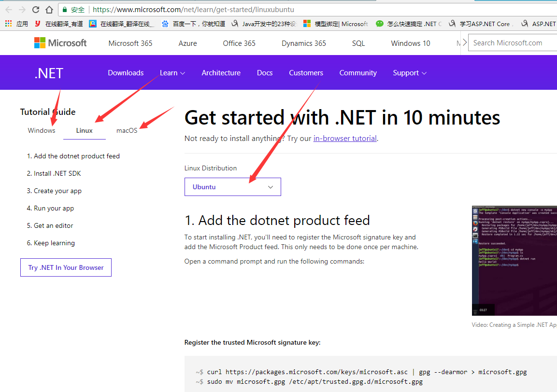The image size is (557, 392).
Task: Jump to step 2 Install .NET SDK
Action: 54,173
